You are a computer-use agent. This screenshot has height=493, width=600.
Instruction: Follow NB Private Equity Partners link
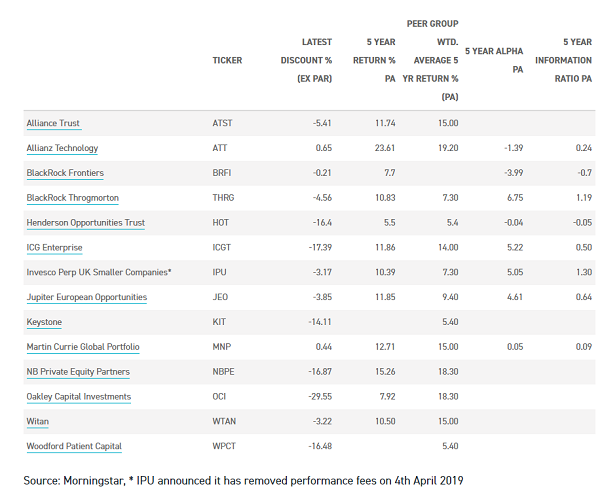pyautogui.click(x=78, y=372)
